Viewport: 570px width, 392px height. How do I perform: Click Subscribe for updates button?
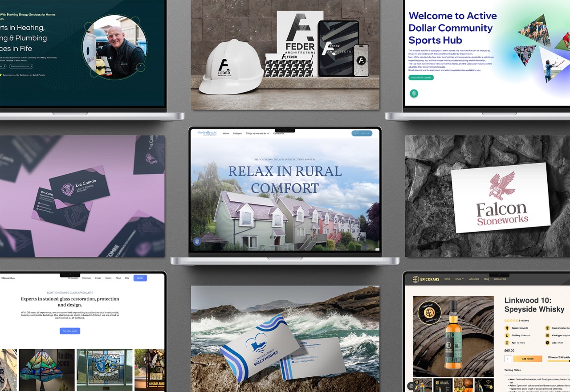421,78
